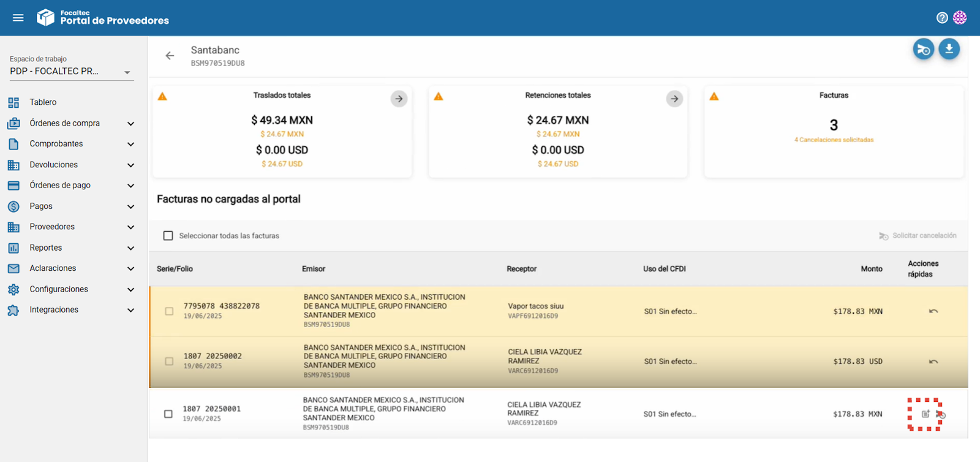Click the Pagos dollar icon
Image resolution: width=980 pixels, height=462 pixels.
(13, 206)
